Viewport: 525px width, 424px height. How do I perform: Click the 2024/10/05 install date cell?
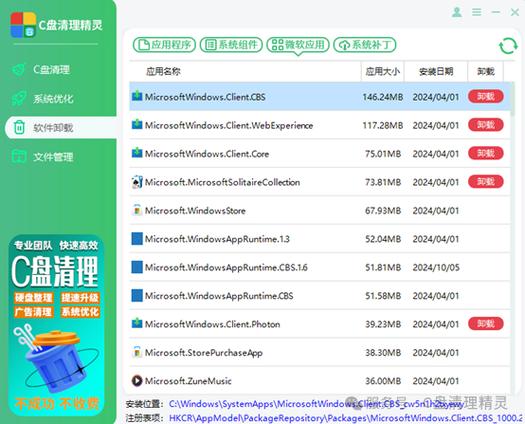click(x=436, y=268)
